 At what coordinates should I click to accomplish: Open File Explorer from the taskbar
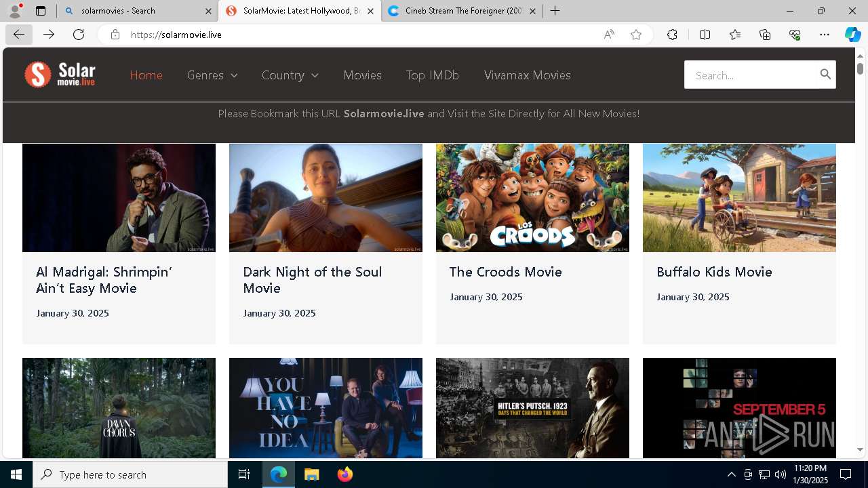click(x=311, y=474)
